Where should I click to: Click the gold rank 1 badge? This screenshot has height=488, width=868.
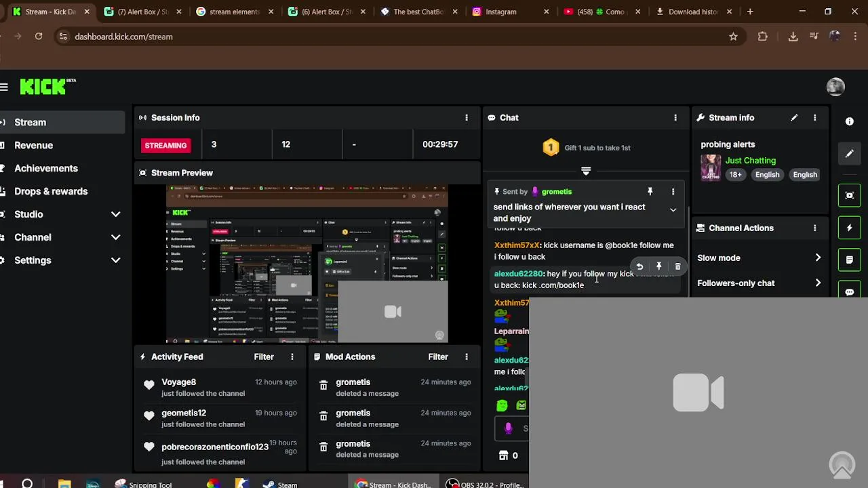point(551,147)
